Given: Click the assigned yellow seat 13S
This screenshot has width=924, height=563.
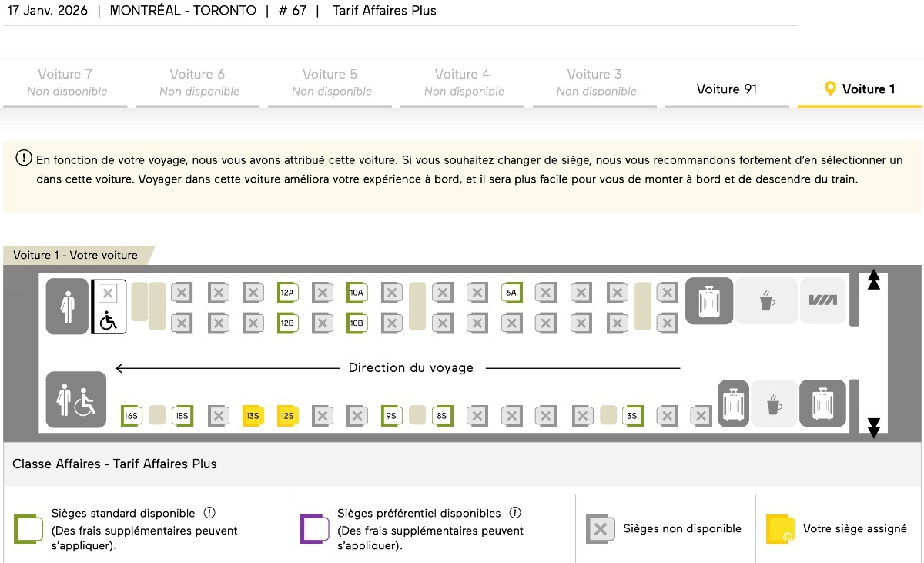Looking at the screenshot, I should pos(253,416).
